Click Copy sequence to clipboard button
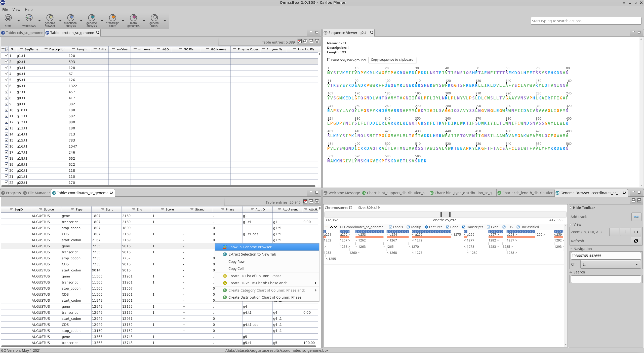Viewport: 644px width, 353px height. tap(392, 60)
